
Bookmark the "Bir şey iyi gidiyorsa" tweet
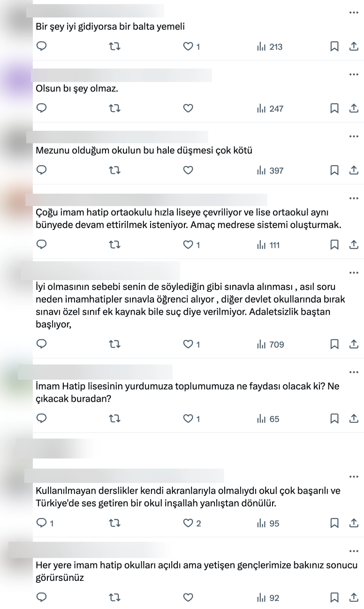point(334,46)
